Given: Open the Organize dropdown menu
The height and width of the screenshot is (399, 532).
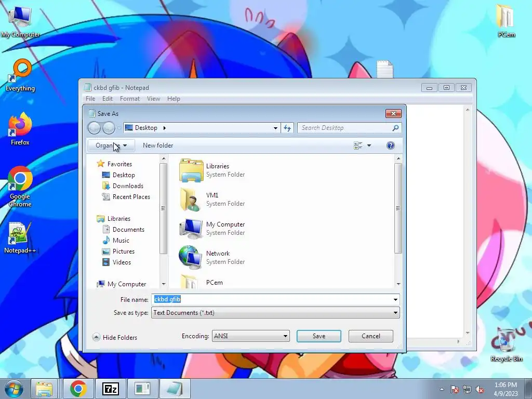Looking at the screenshot, I should 111,145.
